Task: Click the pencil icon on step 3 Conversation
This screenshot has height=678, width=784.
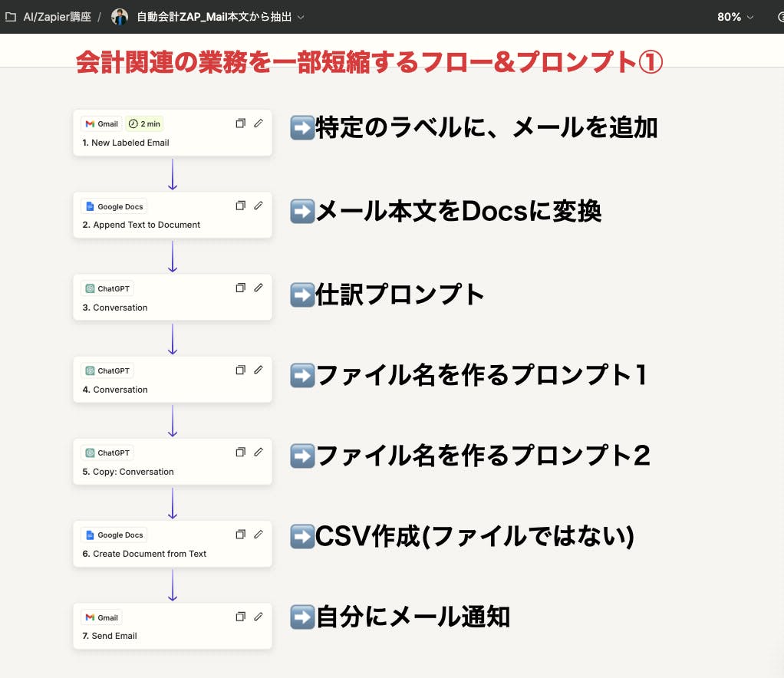Action: point(259,288)
